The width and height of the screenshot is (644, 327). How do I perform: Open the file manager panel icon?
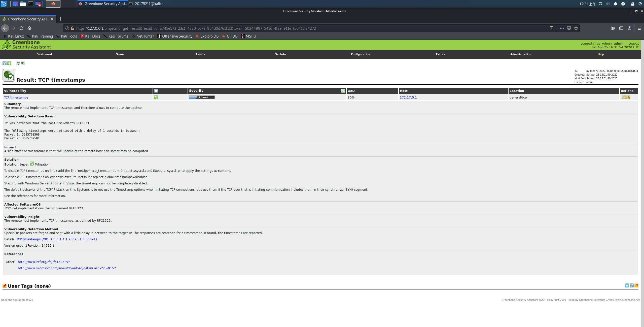tap(23, 4)
